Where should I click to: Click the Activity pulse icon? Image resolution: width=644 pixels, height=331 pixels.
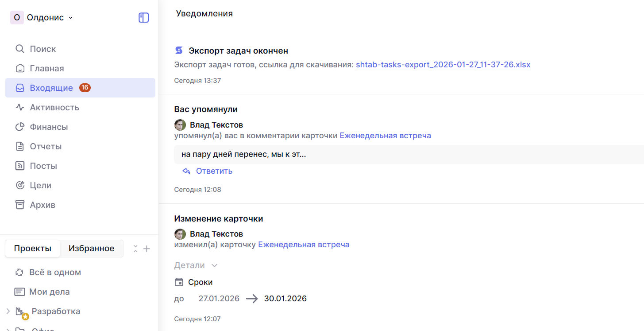click(20, 107)
